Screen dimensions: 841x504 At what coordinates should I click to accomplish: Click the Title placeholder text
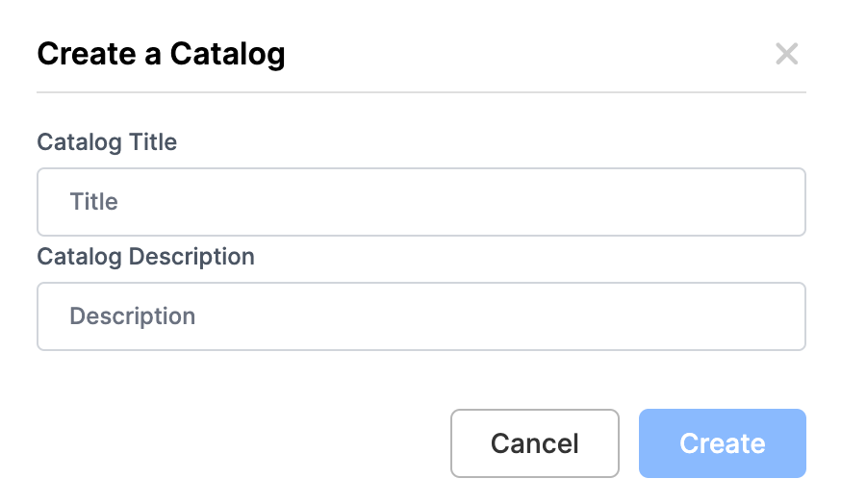[94, 202]
